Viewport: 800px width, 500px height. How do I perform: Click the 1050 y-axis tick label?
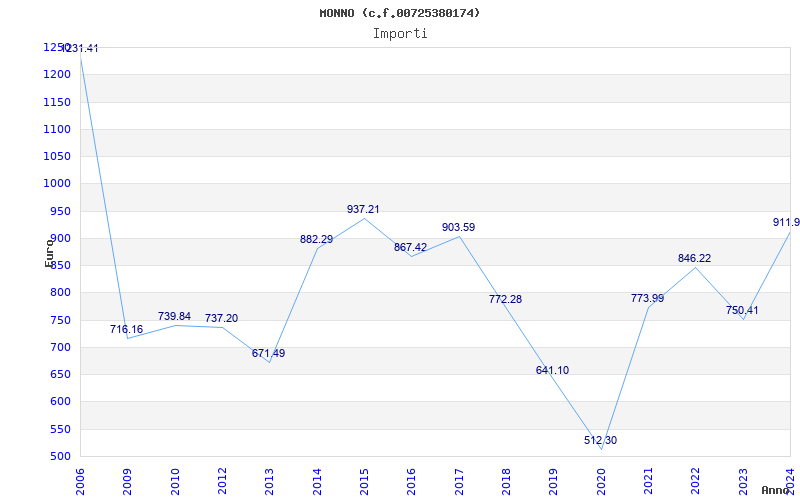click(57, 156)
